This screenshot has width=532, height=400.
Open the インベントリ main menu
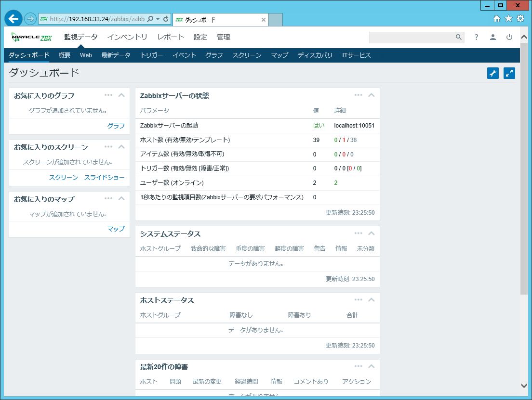(127, 37)
